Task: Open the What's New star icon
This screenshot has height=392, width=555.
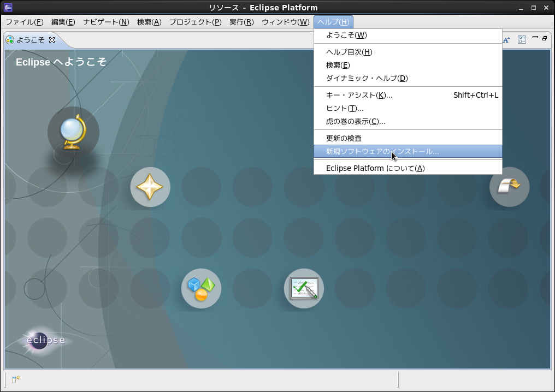Action: (150, 187)
